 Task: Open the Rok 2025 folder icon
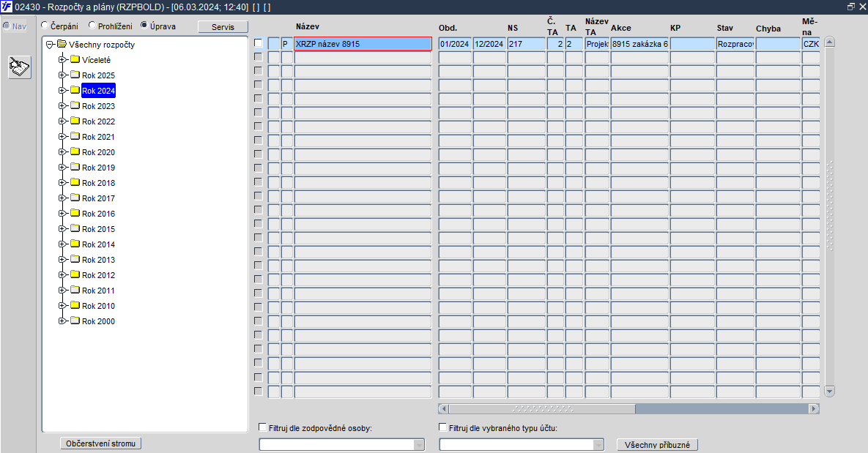[75, 75]
